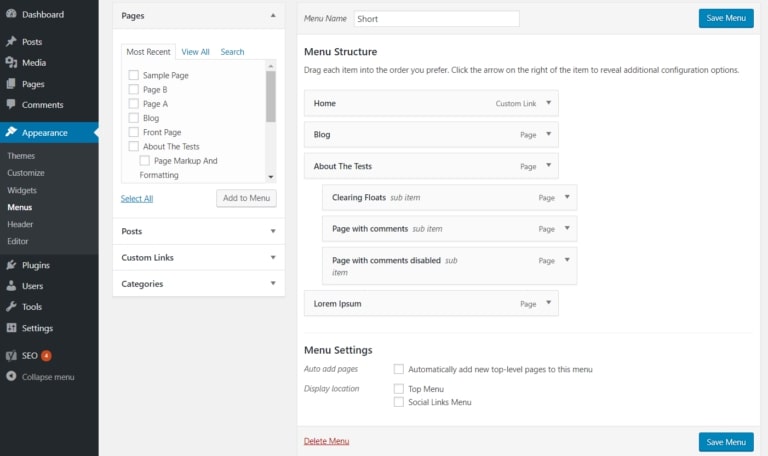Open Header under Appearance
The height and width of the screenshot is (456, 768).
click(20, 224)
